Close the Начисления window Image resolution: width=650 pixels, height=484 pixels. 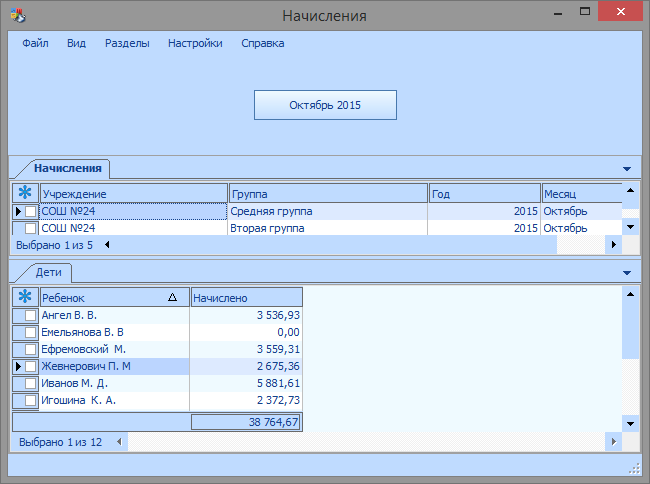(x=621, y=12)
